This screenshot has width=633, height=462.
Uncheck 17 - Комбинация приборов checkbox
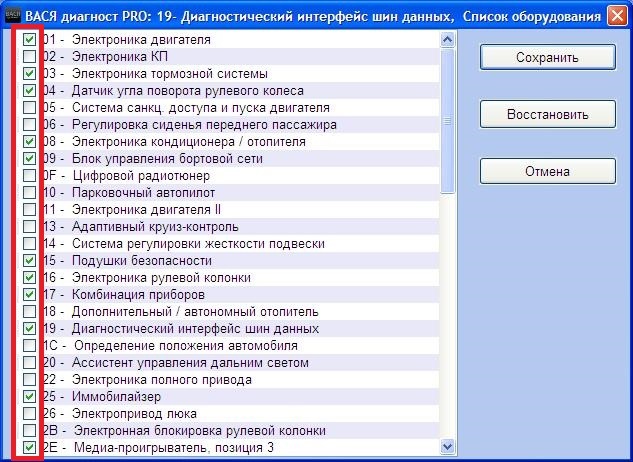(x=29, y=294)
